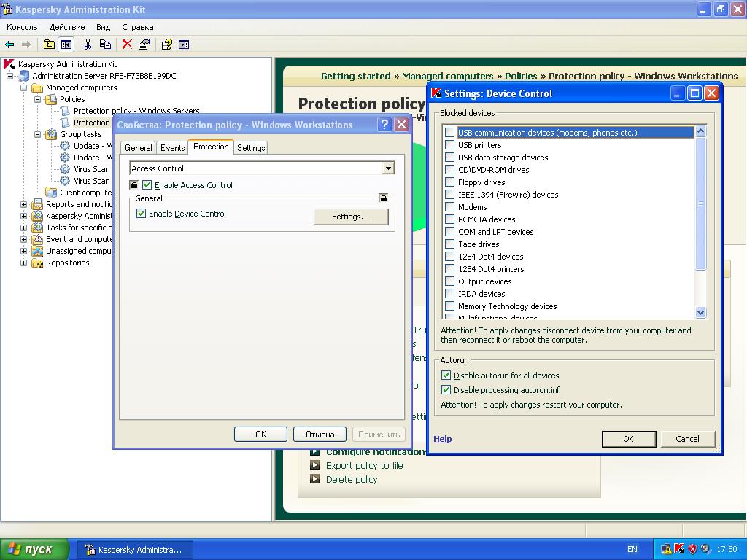Viewport: 747px width, 560px height.
Task: Expand the Repositories tree node
Action: click(23, 262)
